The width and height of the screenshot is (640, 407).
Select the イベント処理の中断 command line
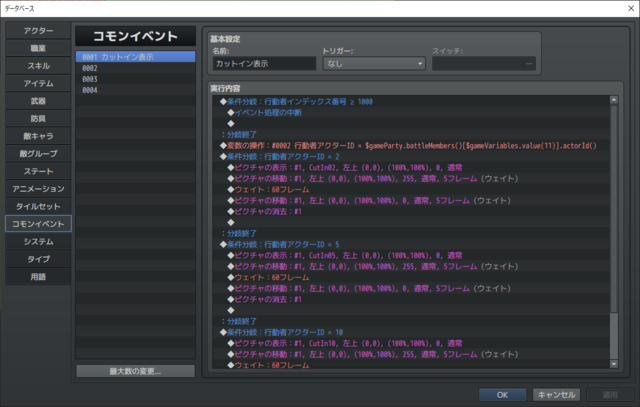pos(411,113)
